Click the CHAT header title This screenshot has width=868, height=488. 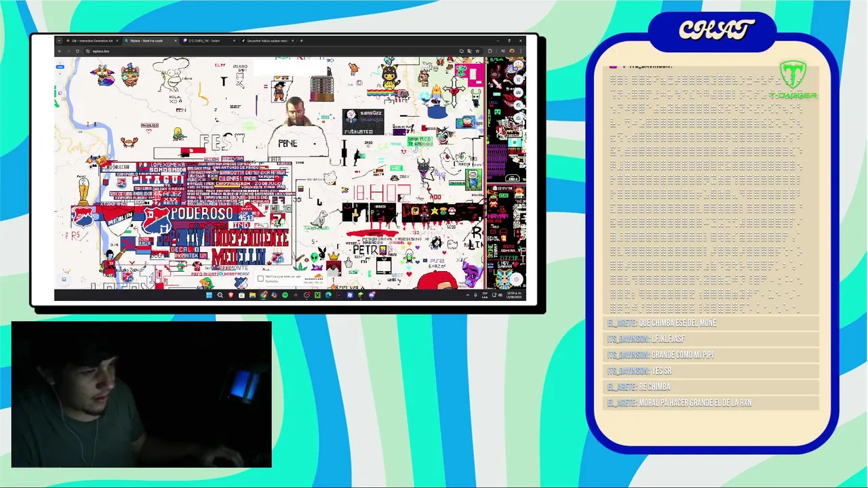click(716, 30)
